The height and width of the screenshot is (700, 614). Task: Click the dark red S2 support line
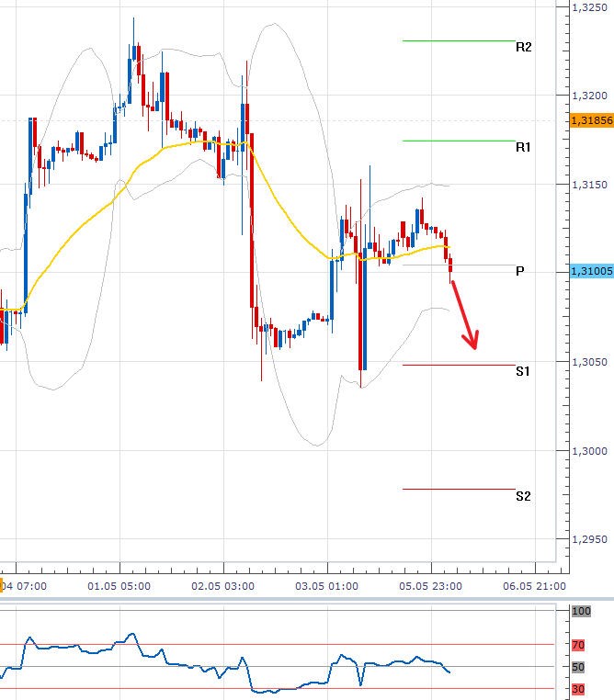pos(459,490)
